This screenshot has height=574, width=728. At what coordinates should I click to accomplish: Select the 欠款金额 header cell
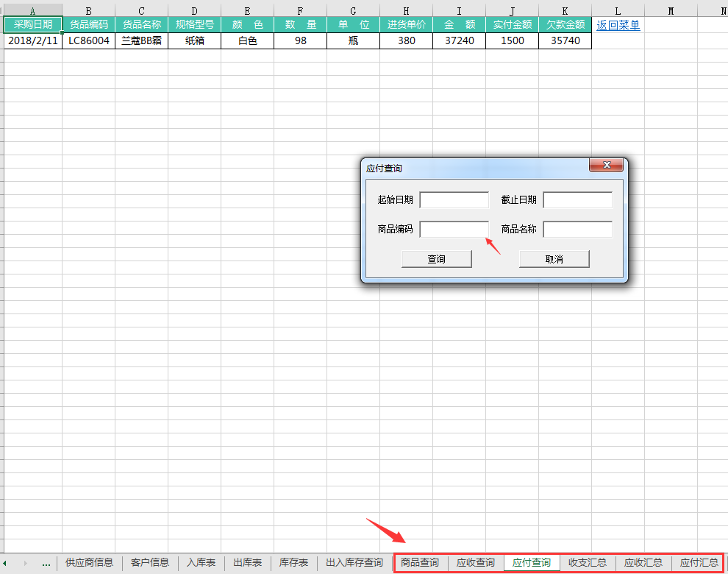tap(565, 24)
